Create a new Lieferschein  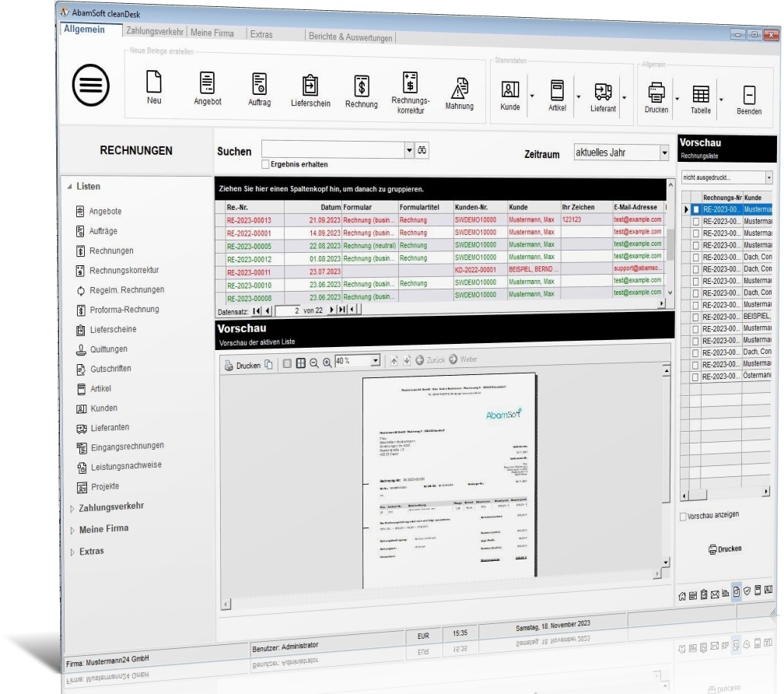coord(310,91)
